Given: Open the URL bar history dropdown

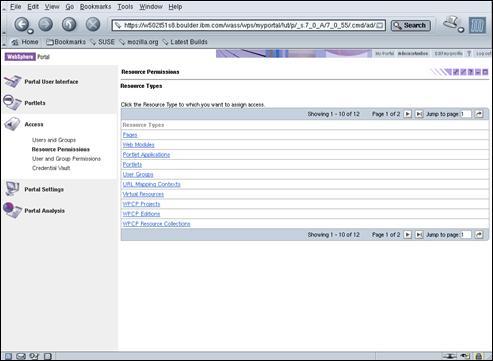Looking at the screenshot, I should [380, 25].
